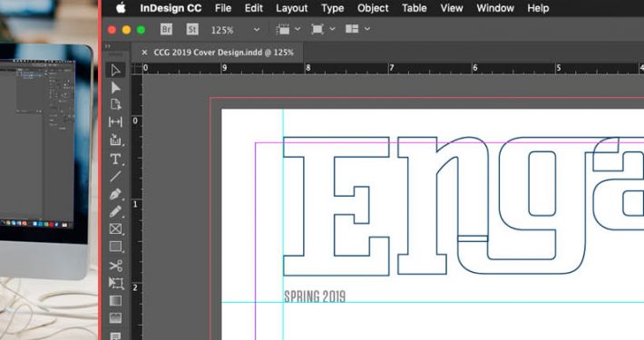Open the Layout menu
The height and width of the screenshot is (340, 644).
pyautogui.click(x=291, y=8)
